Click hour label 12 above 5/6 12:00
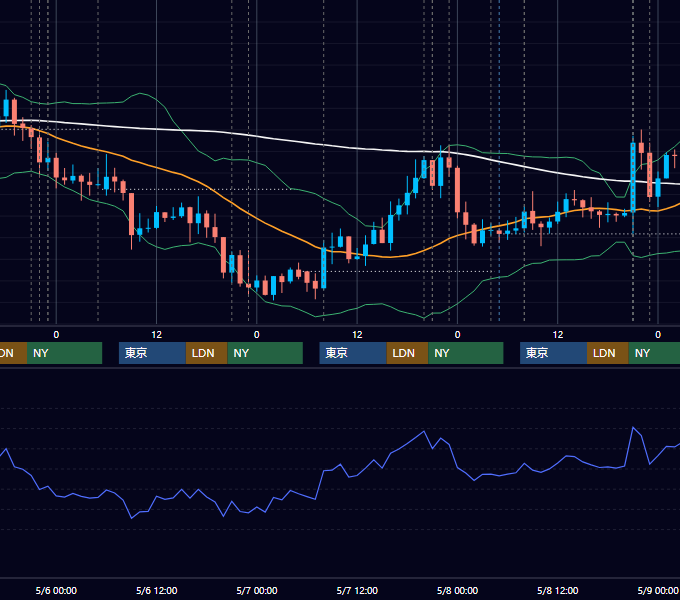Viewport: 680px width, 600px height. coord(157,335)
